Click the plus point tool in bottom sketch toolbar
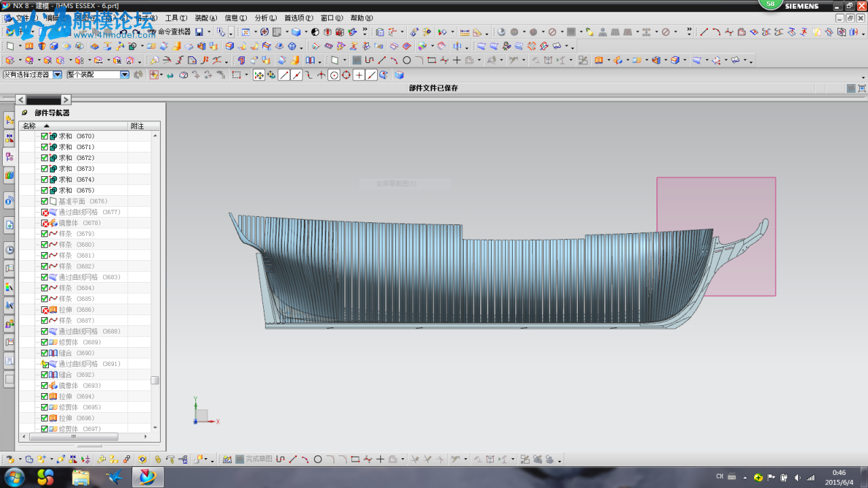The width and height of the screenshot is (868, 488). coord(380,460)
